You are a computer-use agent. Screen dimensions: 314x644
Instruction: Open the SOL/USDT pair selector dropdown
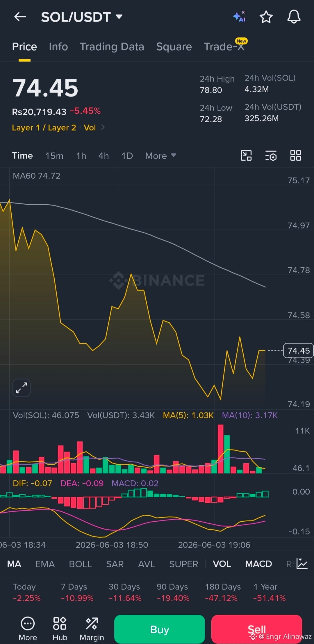[82, 17]
